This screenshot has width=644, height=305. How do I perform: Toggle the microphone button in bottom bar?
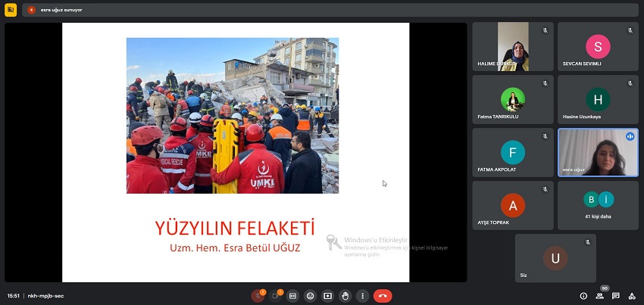click(x=258, y=296)
